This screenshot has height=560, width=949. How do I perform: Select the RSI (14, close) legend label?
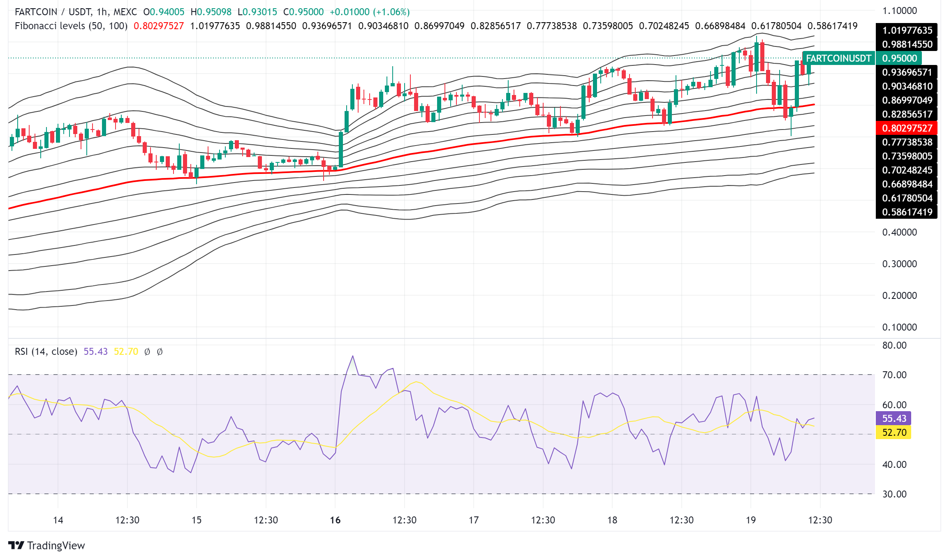pyautogui.click(x=46, y=352)
